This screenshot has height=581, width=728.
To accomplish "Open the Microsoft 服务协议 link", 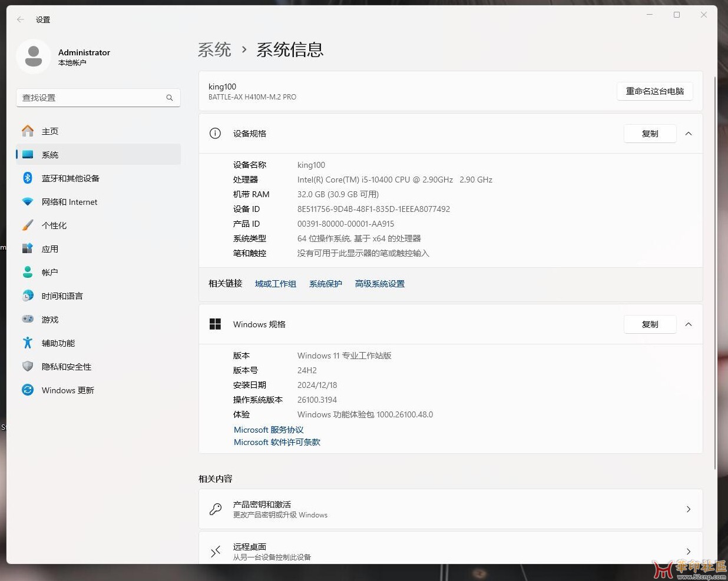I will [x=269, y=430].
